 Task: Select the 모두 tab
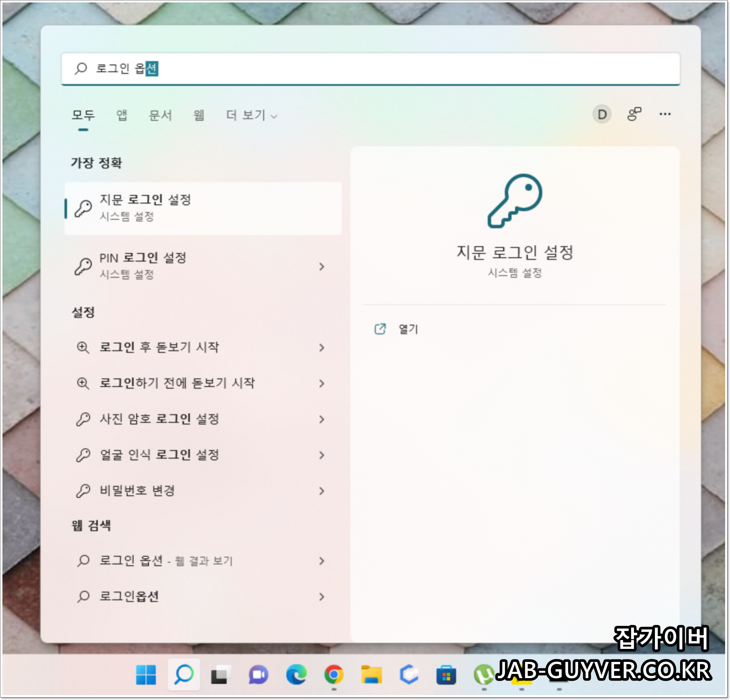coord(83,115)
